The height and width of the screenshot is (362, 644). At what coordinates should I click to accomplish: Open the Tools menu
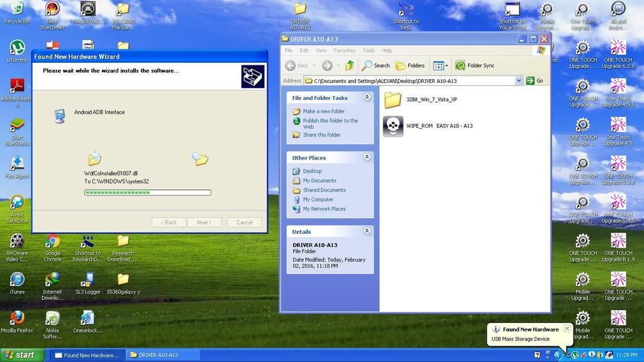coord(369,50)
